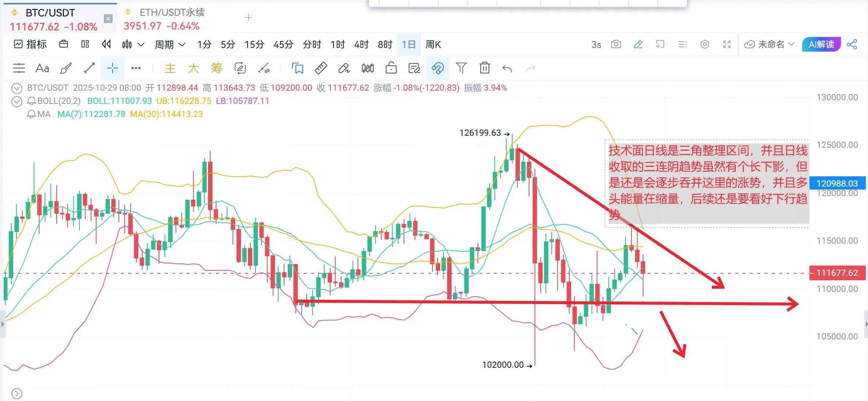Toggle the BOLL indicator collapse circle
The width and height of the screenshot is (868, 401).
point(16,101)
